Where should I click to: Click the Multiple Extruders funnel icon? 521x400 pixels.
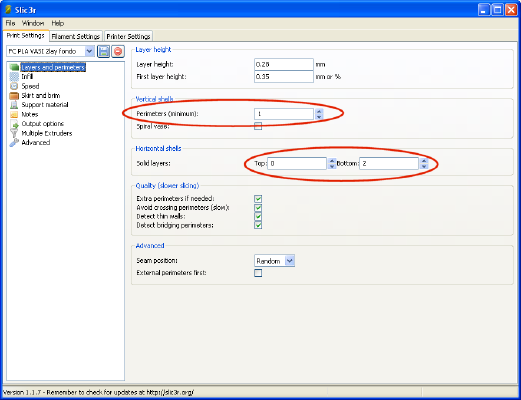point(14,133)
